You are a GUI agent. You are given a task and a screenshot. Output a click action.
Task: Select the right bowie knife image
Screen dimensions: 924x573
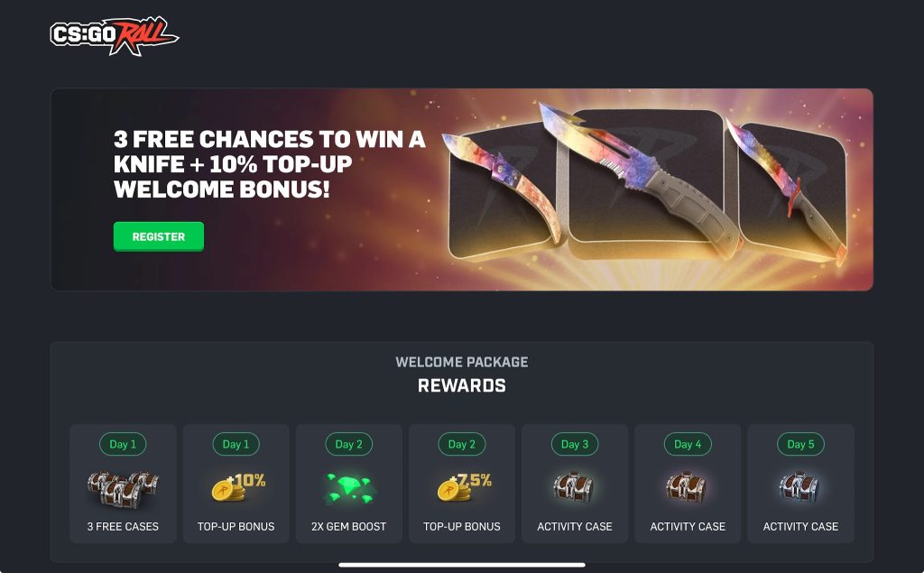click(786, 189)
